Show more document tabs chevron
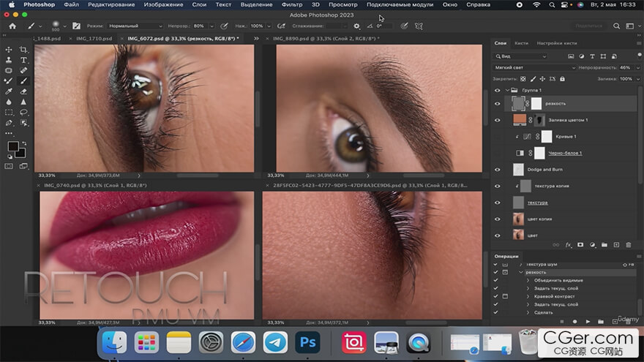The image size is (644, 362). tap(256, 39)
